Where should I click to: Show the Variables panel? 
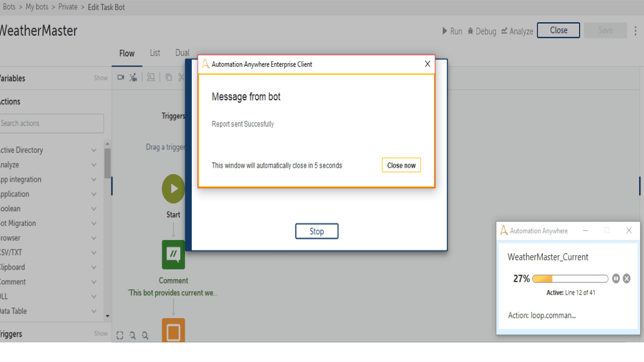(x=101, y=78)
